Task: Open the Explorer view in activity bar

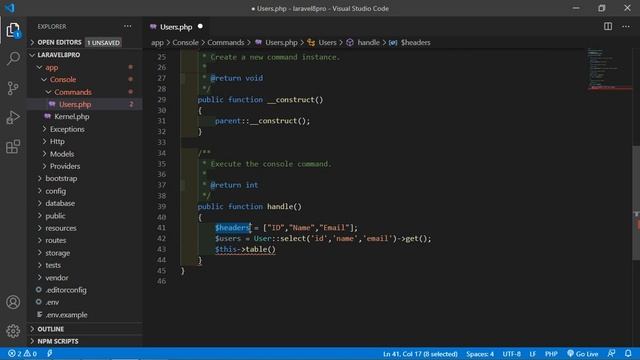Action: point(13,30)
